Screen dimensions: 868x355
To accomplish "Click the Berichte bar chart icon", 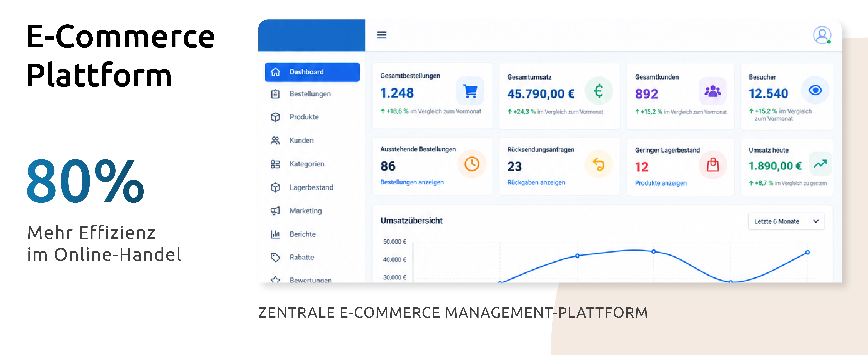I will (x=275, y=234).
